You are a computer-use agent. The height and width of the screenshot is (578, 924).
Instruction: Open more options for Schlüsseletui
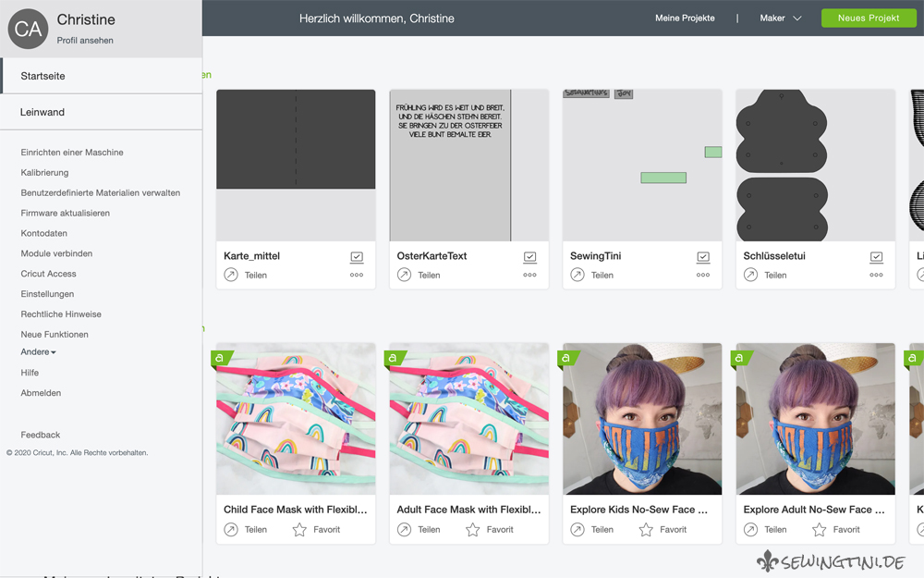tap(876, 275)
